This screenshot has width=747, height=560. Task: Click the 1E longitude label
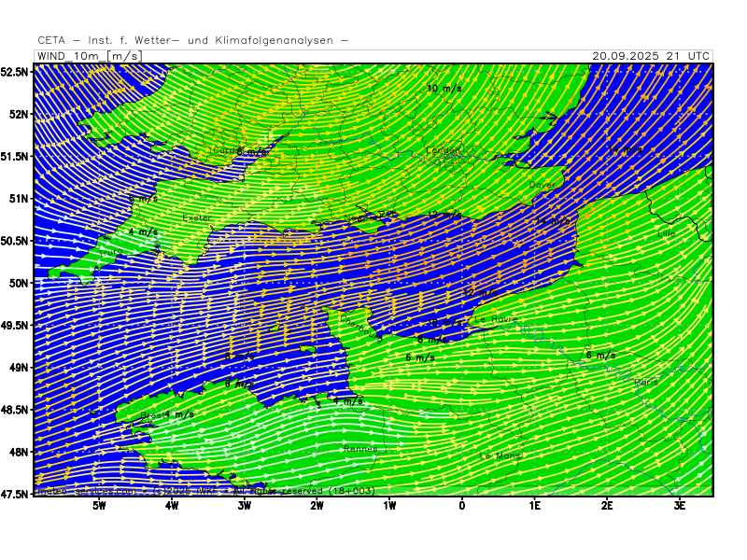[534, 506]
